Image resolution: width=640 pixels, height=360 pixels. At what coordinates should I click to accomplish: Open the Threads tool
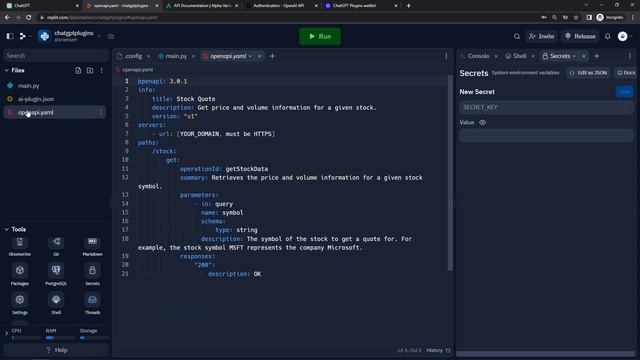92,304
